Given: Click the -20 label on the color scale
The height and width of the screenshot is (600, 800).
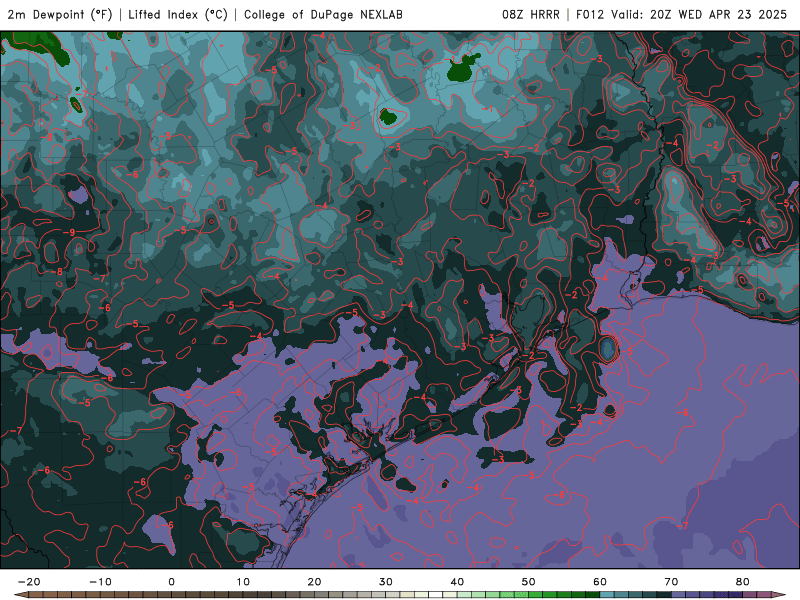Looking at the screenshot, I should point(29,582).
